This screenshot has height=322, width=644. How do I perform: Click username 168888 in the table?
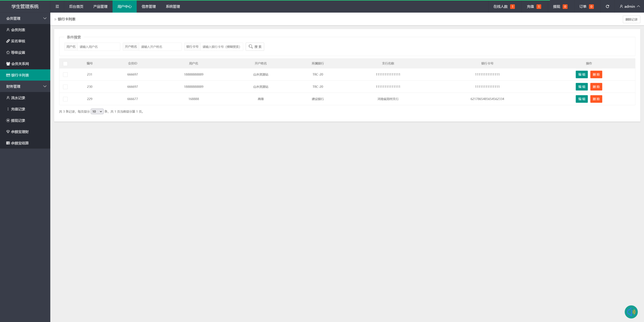pyautogui.click(x=194, y=99)
